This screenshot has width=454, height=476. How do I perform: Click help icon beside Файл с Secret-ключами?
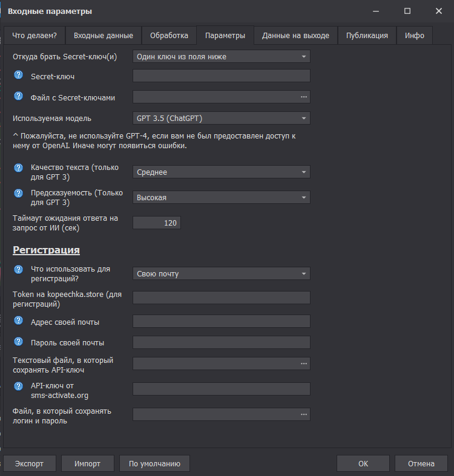(x=18, y=96)
